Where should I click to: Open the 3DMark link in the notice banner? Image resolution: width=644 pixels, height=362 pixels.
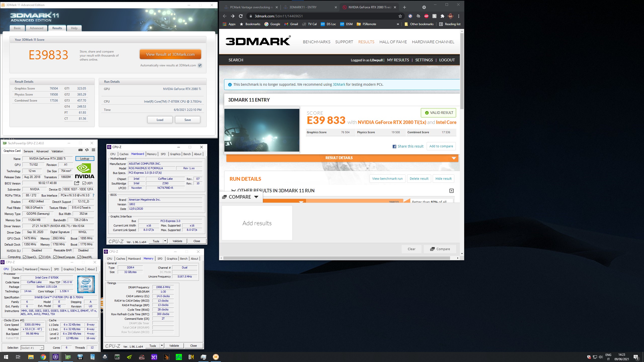pos(339,85)
